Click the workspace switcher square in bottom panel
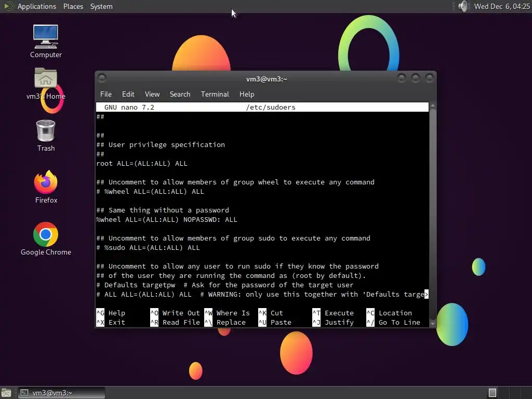Screen dimensions: 532x399 click(493, 393)
